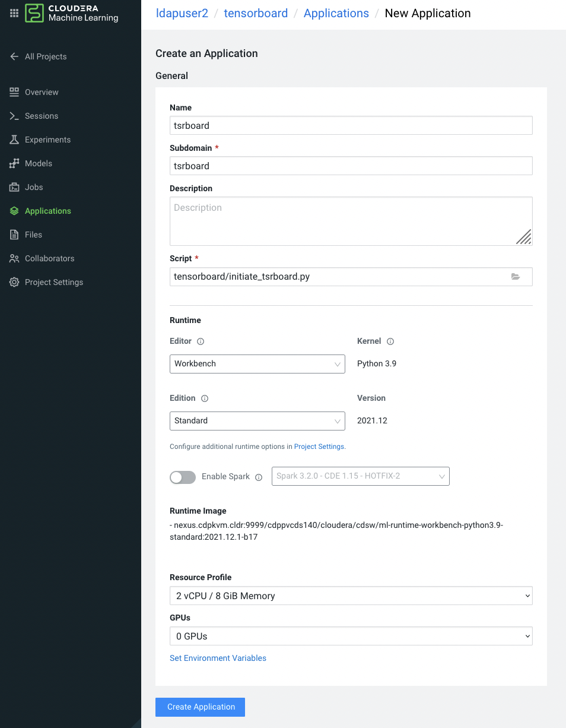Open the Set Environment Variables link
This screenshot has width=566, height=728.
218,658
